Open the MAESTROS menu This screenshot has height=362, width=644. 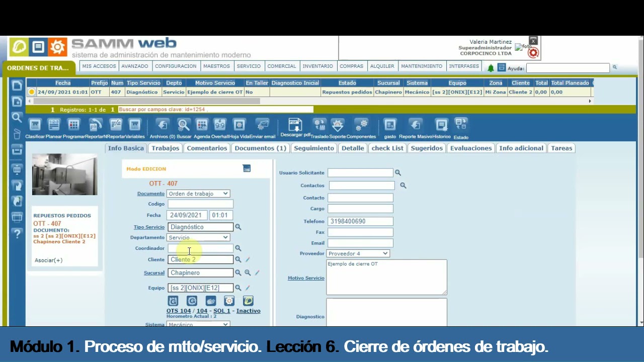point(216,66)
